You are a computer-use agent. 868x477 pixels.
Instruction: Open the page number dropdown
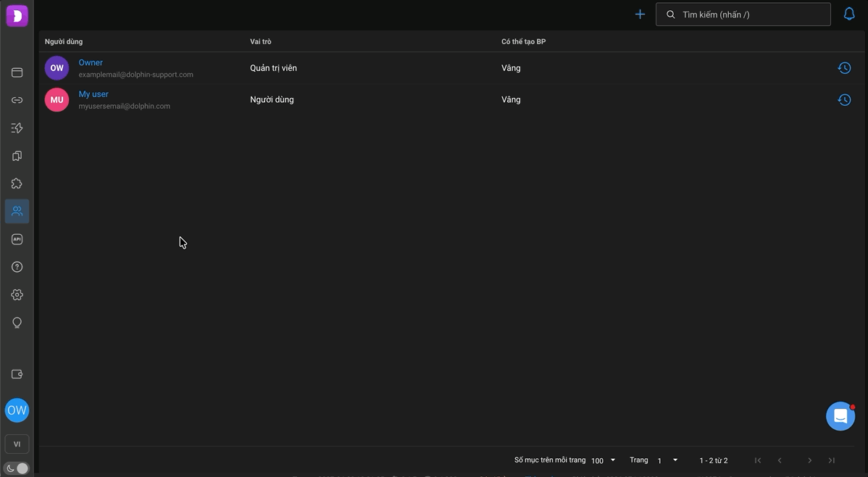(x=667, y=460)
